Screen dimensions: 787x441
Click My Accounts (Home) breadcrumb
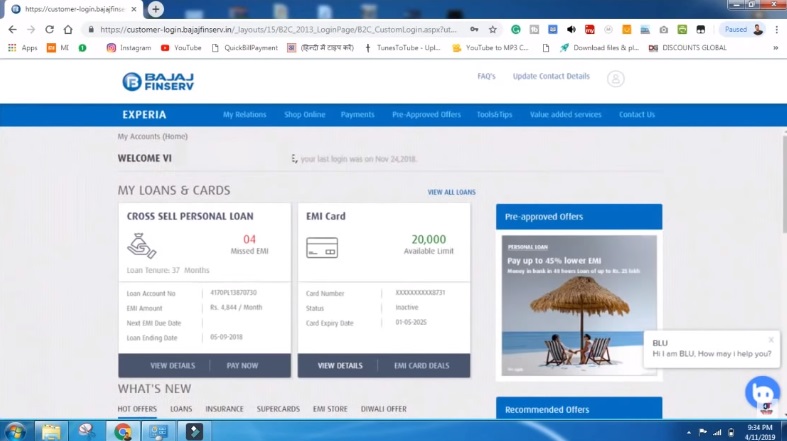[153, 136]
